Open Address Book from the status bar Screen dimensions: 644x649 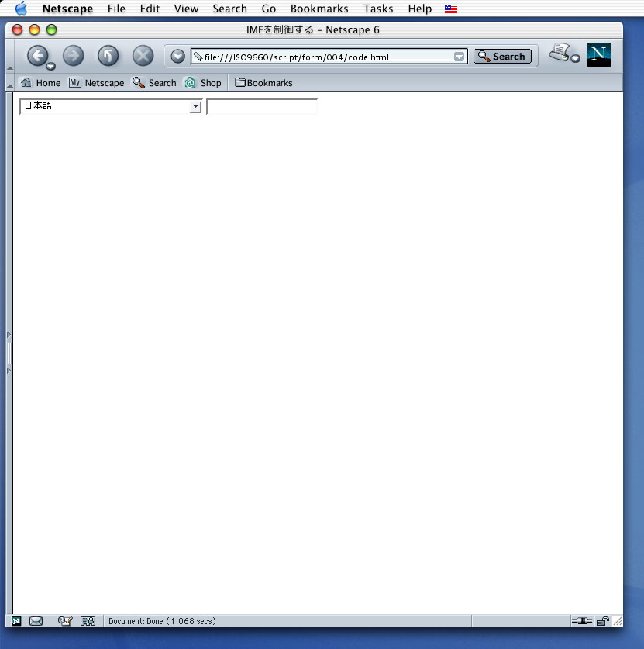88,621
